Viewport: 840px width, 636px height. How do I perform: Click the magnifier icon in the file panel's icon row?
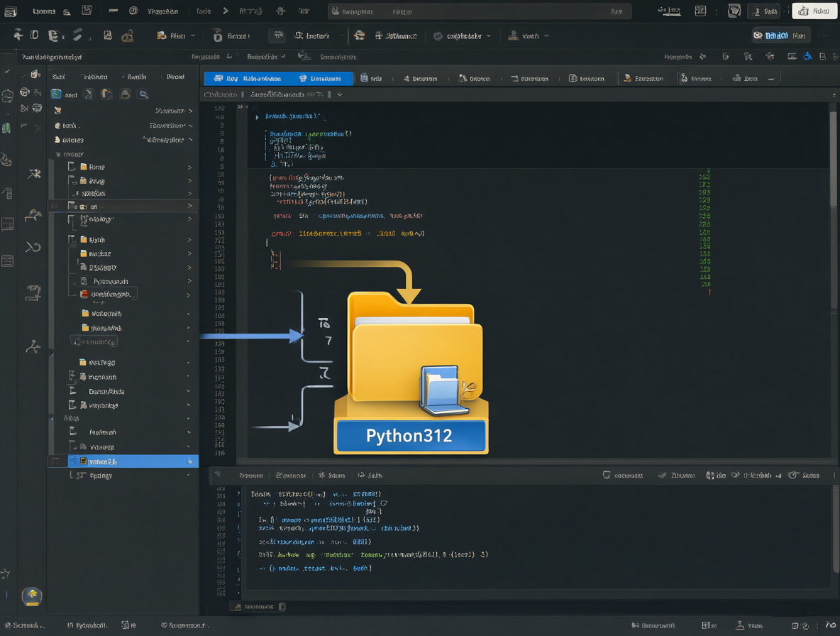(143, 94)
